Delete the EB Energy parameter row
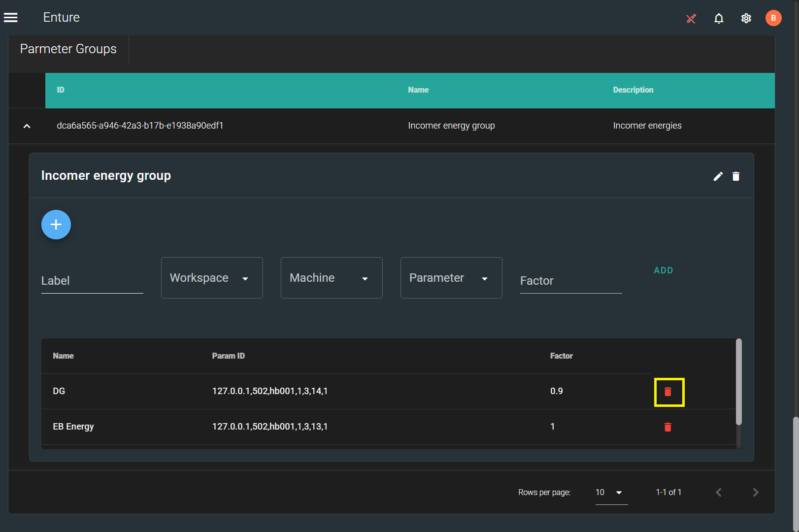Screen dimensions: 799x532 click(668, 427)
